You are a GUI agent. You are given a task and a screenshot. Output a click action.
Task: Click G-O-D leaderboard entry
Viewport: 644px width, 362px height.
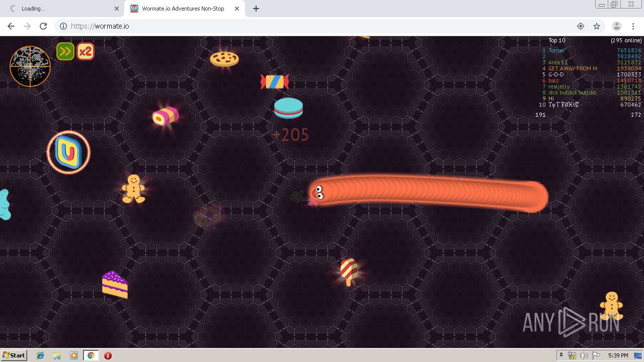click(556, 74)
